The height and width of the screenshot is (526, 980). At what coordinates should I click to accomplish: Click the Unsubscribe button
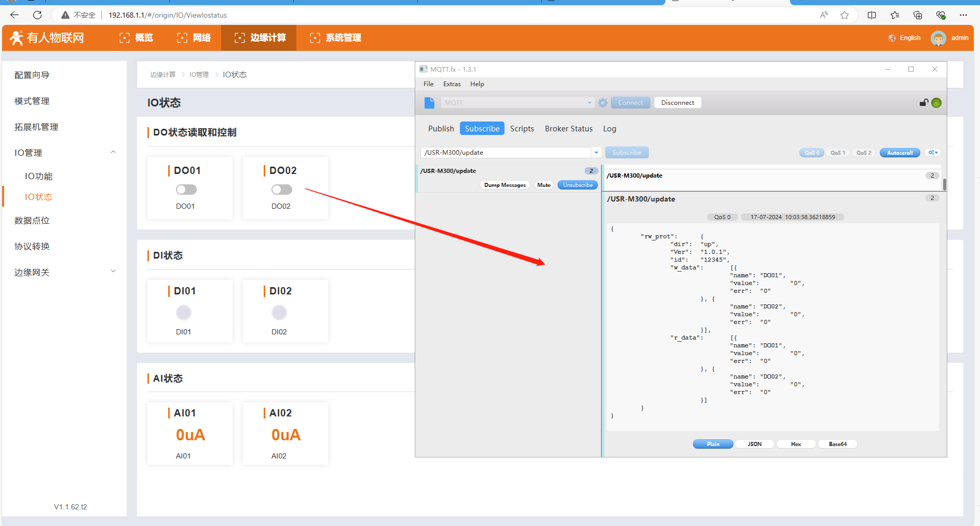tap(577, 185)
